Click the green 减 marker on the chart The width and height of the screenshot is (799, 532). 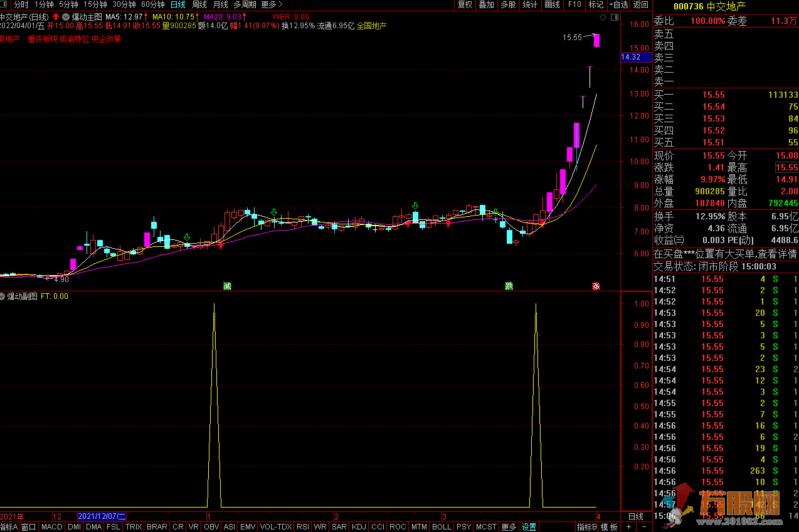(x=227, y=286)
